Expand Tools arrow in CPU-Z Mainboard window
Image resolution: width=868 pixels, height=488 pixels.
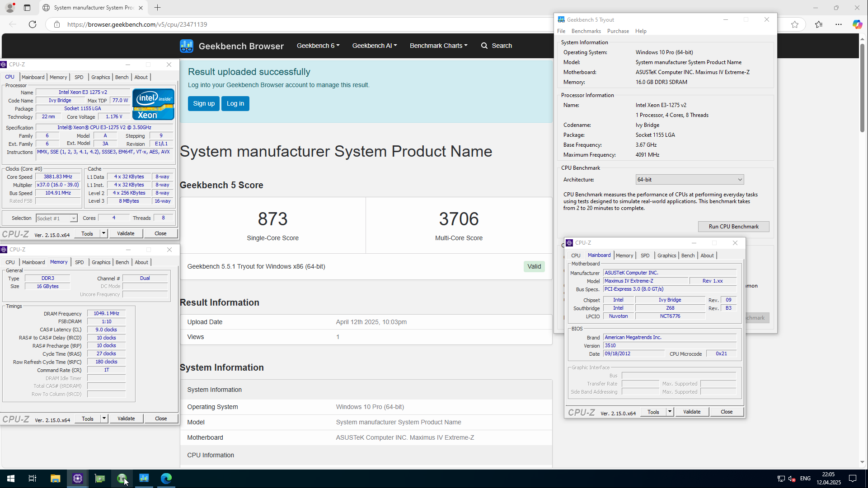pos(670,412)
